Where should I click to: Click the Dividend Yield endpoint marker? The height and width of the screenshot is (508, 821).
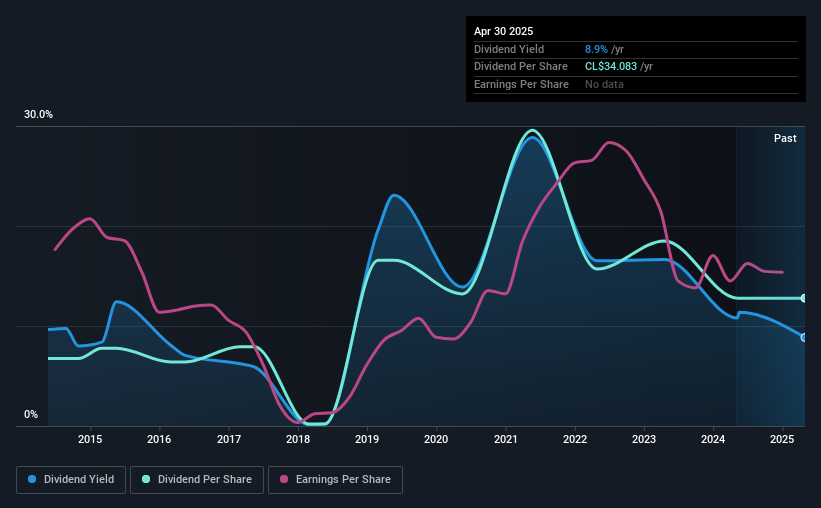tap(804, 338)
